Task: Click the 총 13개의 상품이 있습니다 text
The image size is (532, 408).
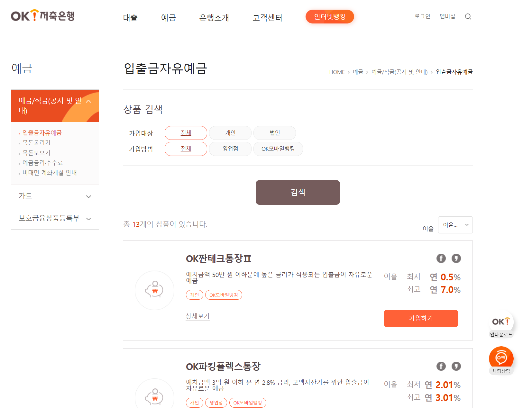Action: pos(165,224)
